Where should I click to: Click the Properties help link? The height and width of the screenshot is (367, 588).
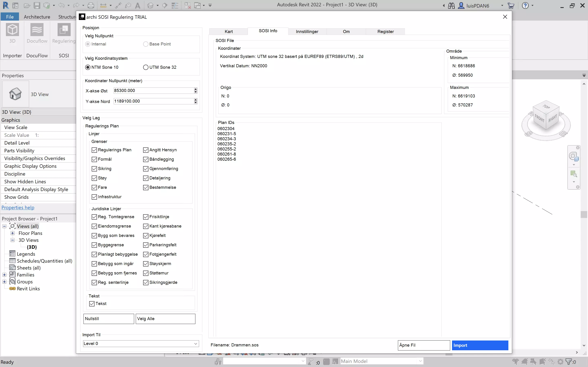tap(18, 208)
